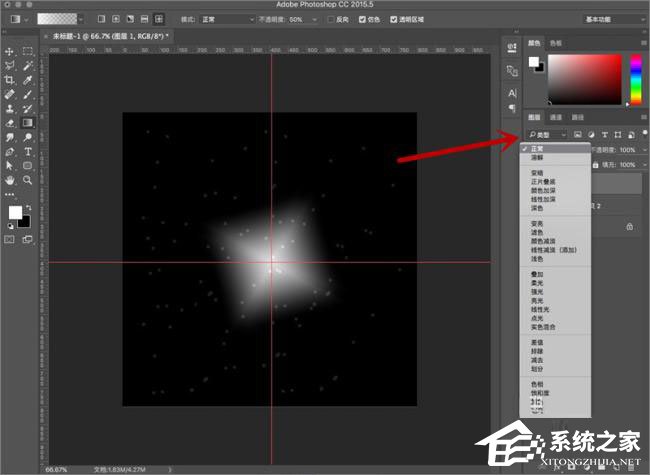The height and width of the screenshot is (475, 650).
Task: Open the gradient opacity 50% dropdown
Action: coord(315,19)
